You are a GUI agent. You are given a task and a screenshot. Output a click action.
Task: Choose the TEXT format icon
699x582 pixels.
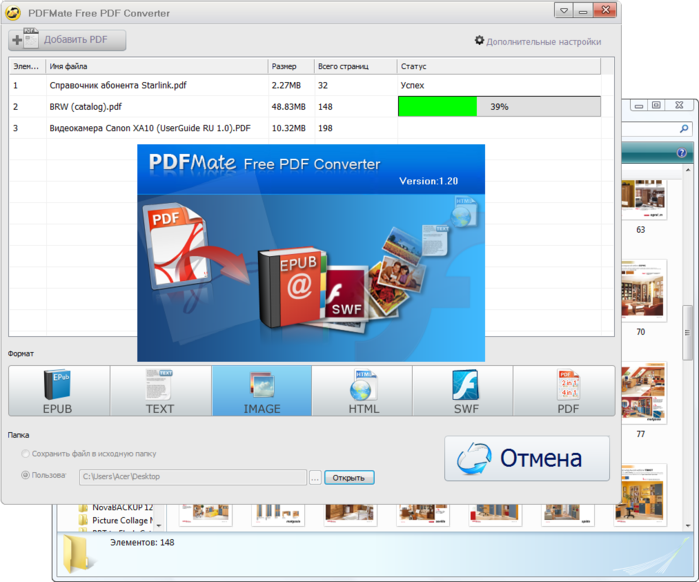tap(160, 390)
